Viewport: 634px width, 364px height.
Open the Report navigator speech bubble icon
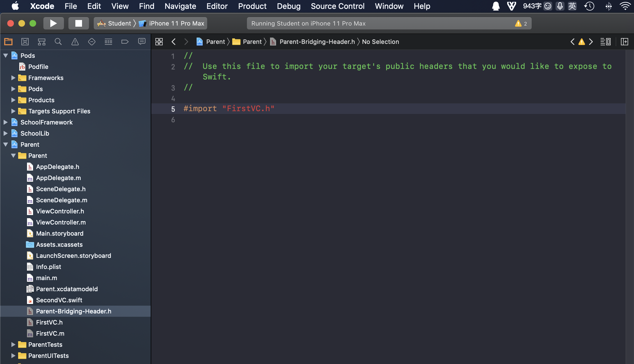tap(142, 42)
